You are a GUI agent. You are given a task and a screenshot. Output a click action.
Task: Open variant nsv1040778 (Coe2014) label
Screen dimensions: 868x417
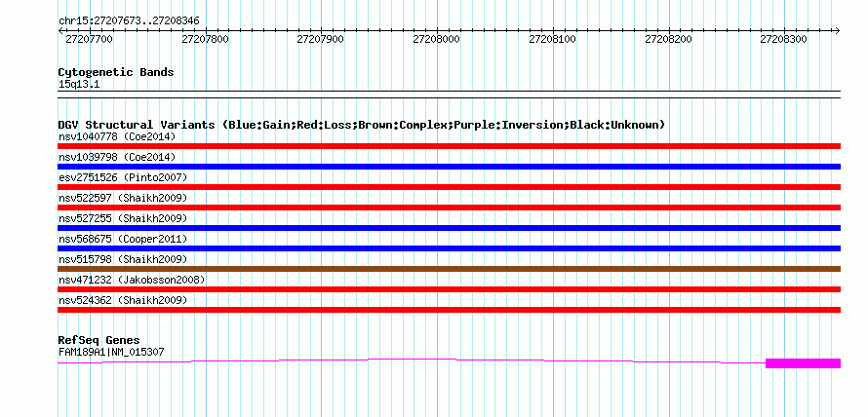pos(117,136)
